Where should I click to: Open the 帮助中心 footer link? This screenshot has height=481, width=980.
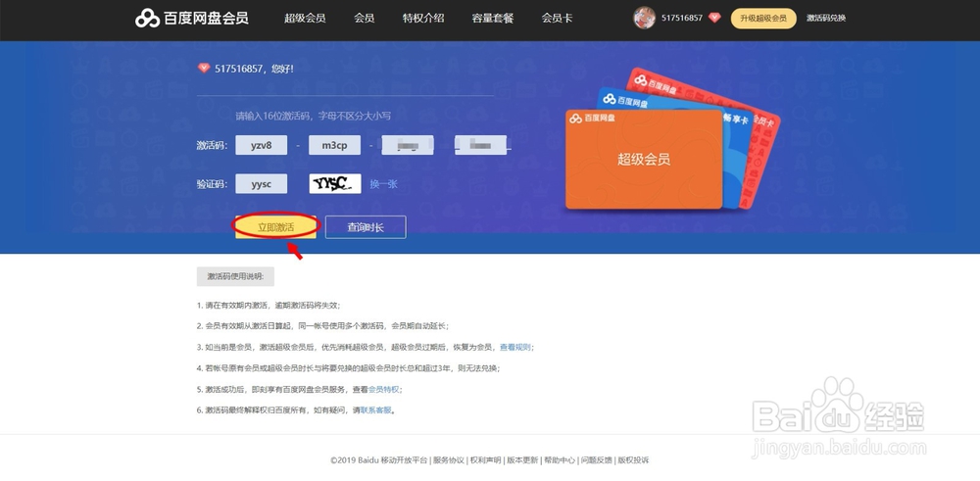point(560,460)
